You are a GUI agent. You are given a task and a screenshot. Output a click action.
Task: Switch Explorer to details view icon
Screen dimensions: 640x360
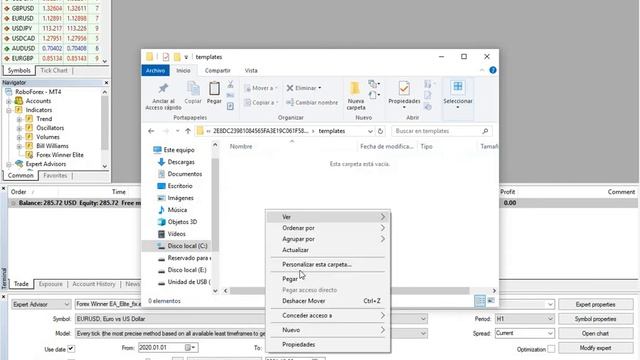pos(480,301)
